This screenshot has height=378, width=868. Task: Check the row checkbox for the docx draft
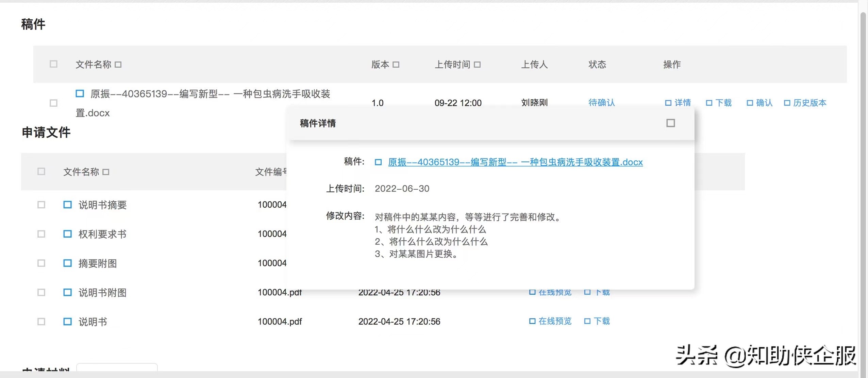53,103
